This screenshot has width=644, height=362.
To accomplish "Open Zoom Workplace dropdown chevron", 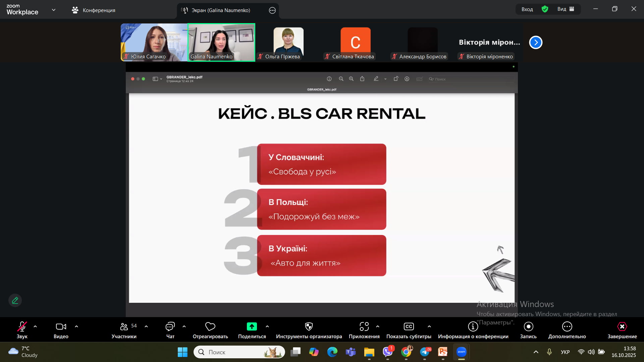I will pos(54,10).
